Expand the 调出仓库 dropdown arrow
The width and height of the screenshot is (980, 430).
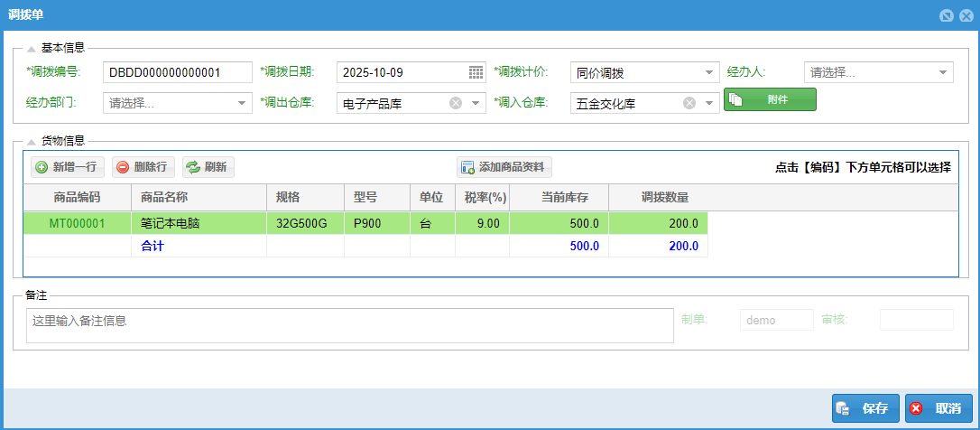pyautogui.click(x=476, y=103)
